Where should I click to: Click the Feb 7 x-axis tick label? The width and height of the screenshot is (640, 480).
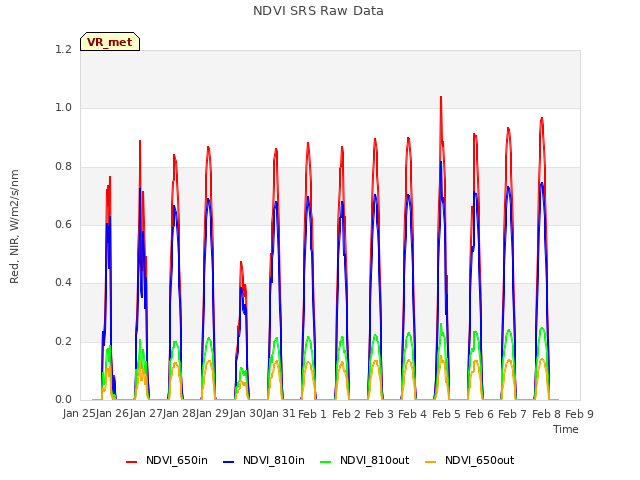click(513, 414)
